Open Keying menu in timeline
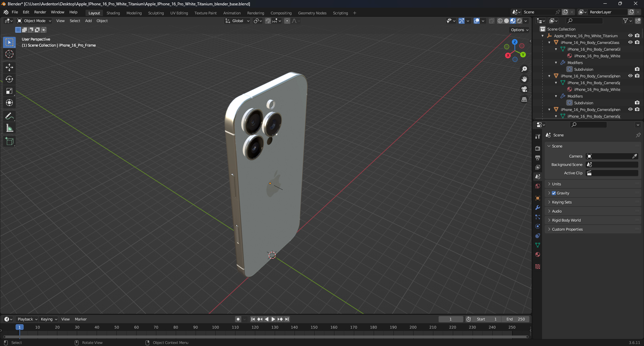644x346 pixels. 49,319
